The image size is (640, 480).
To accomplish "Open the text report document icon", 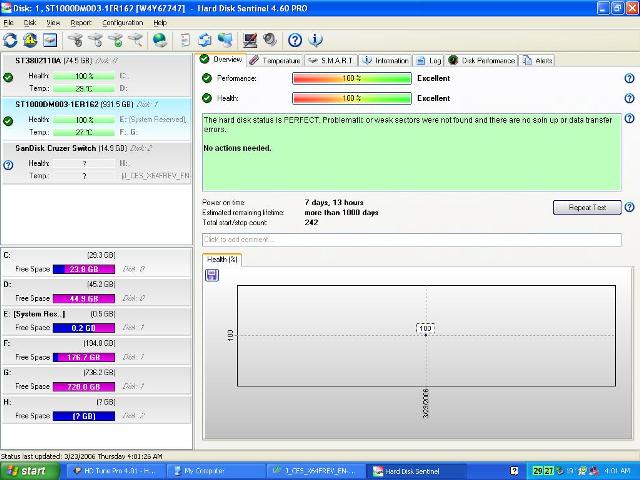I will pyautogui.click(x=185, y=40).
